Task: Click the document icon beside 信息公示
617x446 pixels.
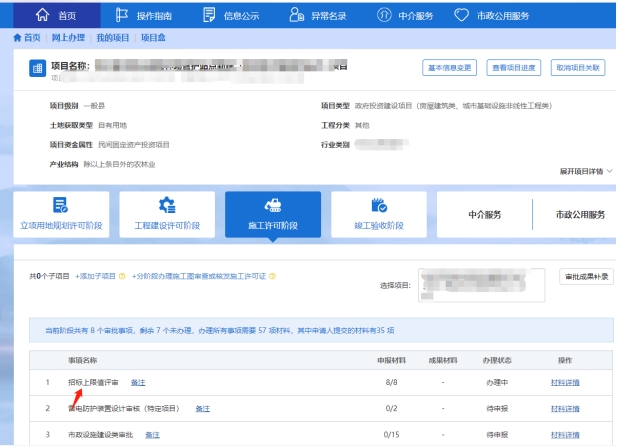Action: click(x=209, y=15)
